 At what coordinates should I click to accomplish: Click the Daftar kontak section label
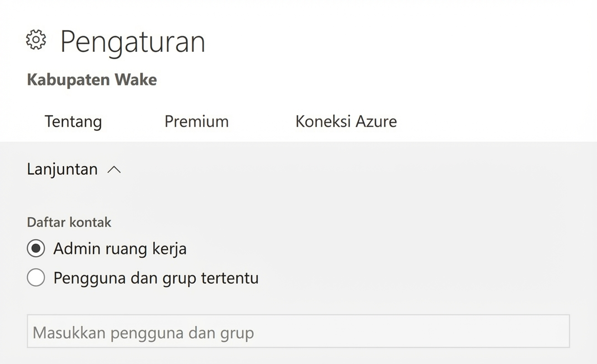click(x=69, y=222)
